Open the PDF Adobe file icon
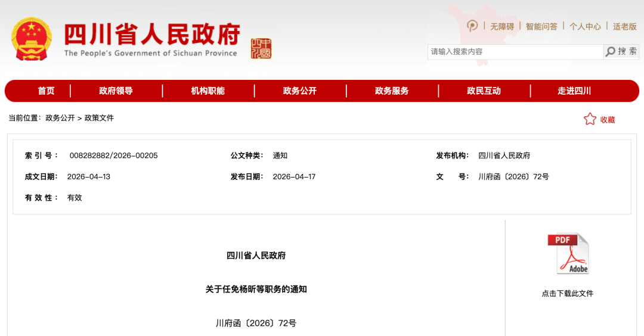Screen dimensions: 644x336 tap(568, 253)
